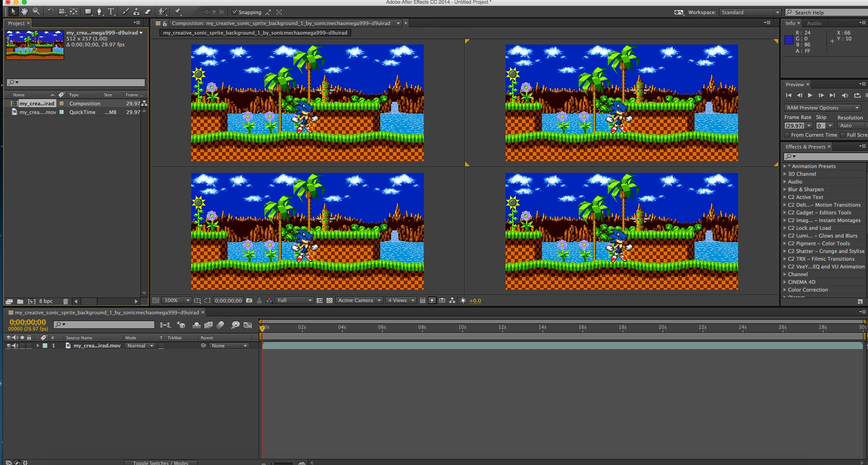868x465 pixels.
Task: Select the Horizontal Type tool
Action: 111,12
